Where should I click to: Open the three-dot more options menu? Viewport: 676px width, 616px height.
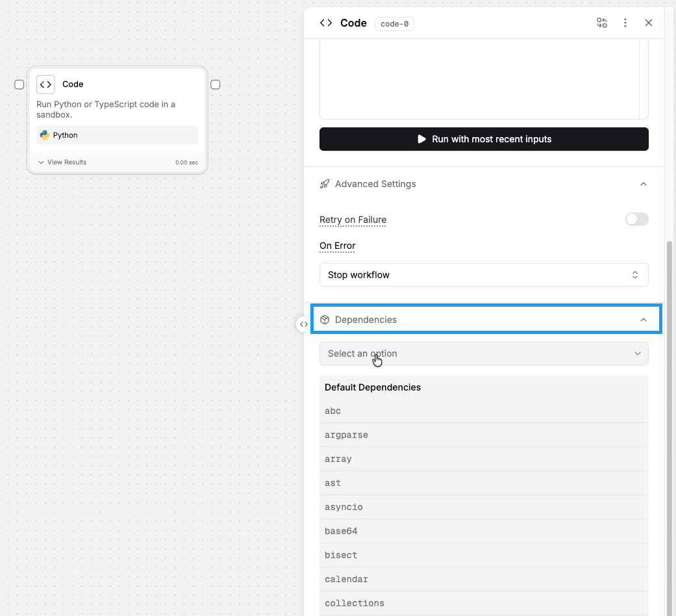[x=625, y=23]
